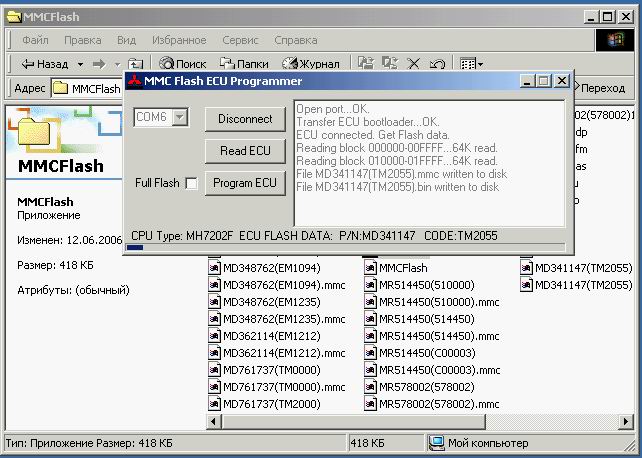The width and height of the screenshot is (642, 458).
Task: Select file MR514450(514450).mmc icon
Action: pos(370,336)
